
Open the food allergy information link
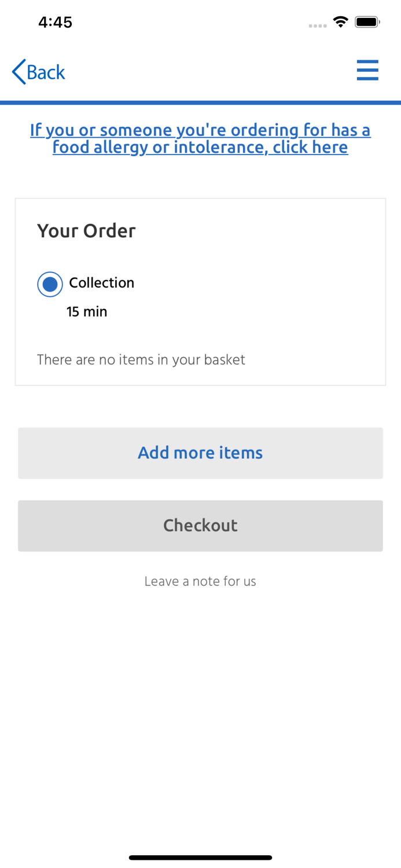coord(200,139)
